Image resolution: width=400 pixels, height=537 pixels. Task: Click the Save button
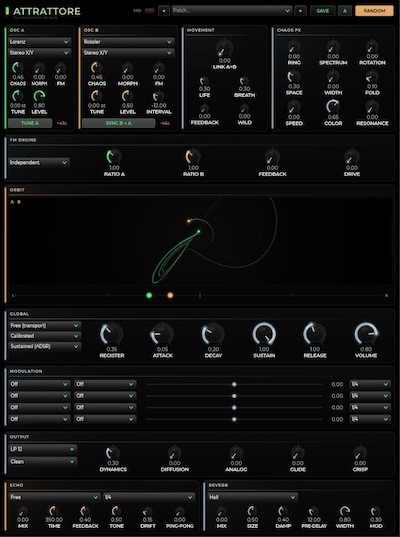323,11
